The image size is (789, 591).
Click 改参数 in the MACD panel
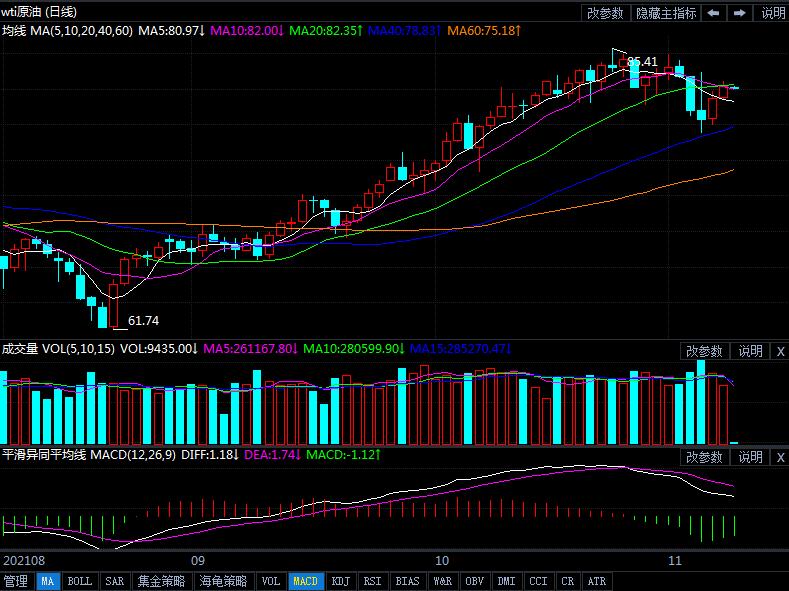[704, 457]
